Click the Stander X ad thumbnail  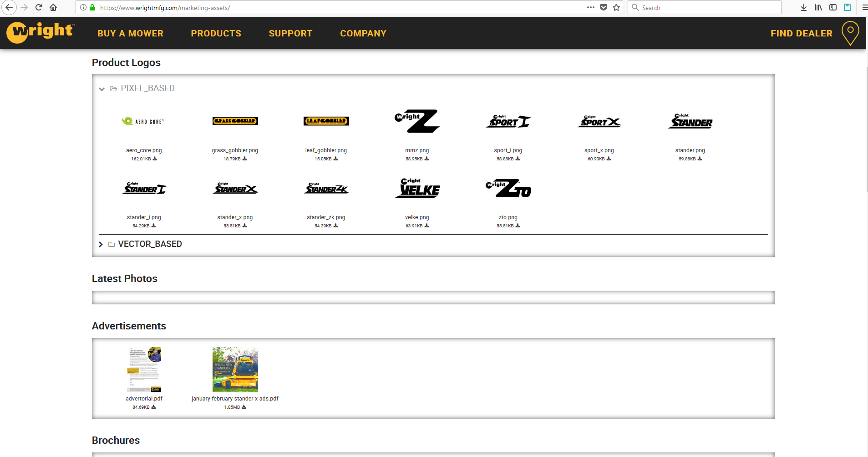point(235,370)
